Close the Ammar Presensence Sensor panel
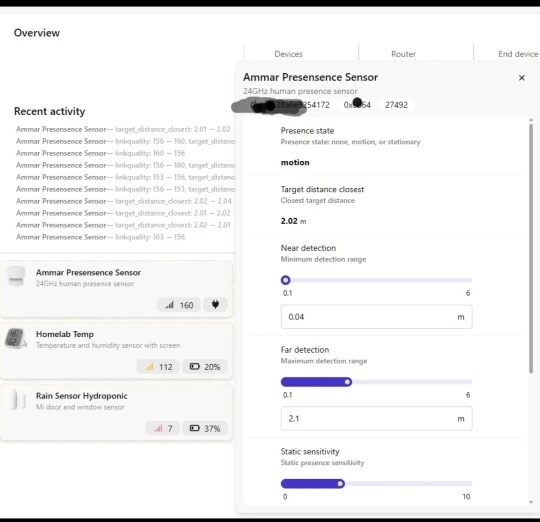Screen dimensions: 540x522 click(x=521, y=78)
